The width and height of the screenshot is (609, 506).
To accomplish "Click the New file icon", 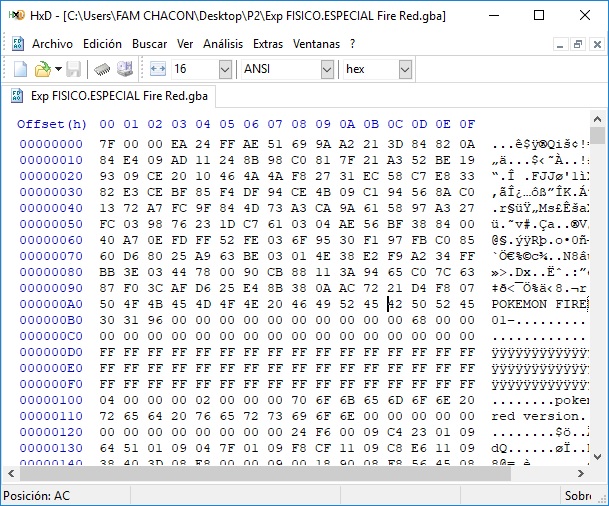I will click(20, 69).
